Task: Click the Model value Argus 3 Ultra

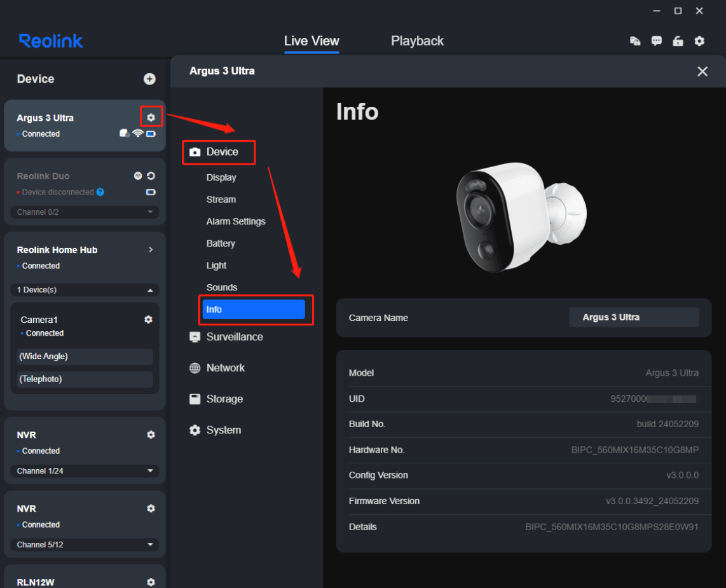Action: pos(672,373)
